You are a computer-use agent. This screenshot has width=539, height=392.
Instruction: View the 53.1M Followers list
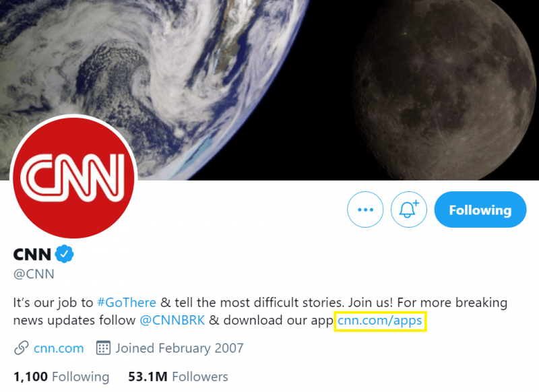coord(178,377)
